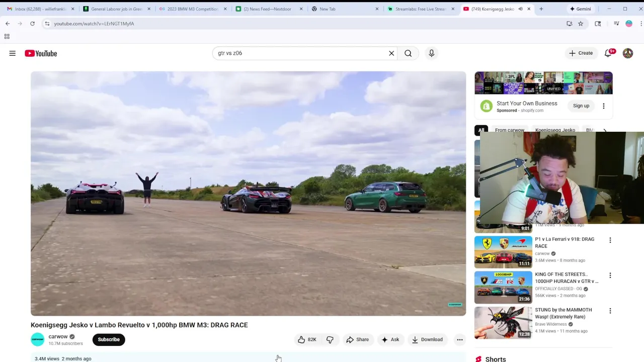The image size is (644, 362).
Task: Open the YouTube account avatar menu
Action: [x=628, y=53]
